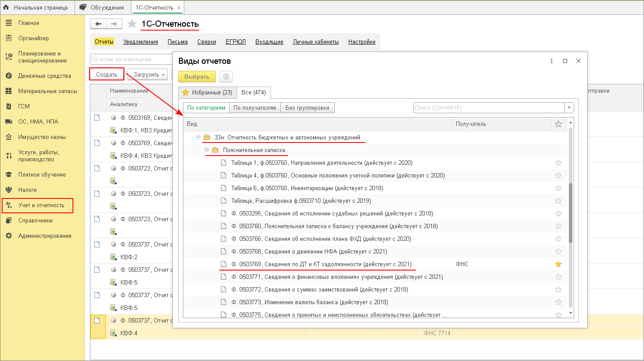Go forward with right arrow button
644x361 pixels.
click(114, 24)
